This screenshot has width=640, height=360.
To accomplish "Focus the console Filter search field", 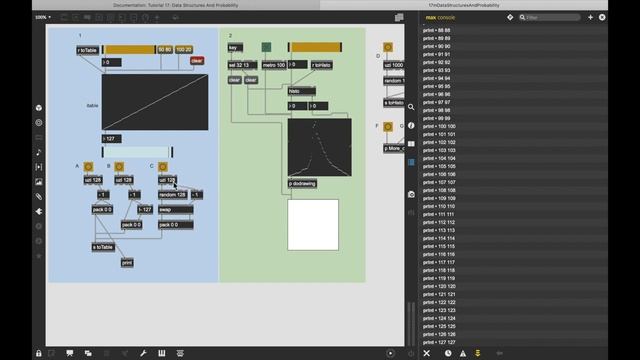I will (550, 17).
